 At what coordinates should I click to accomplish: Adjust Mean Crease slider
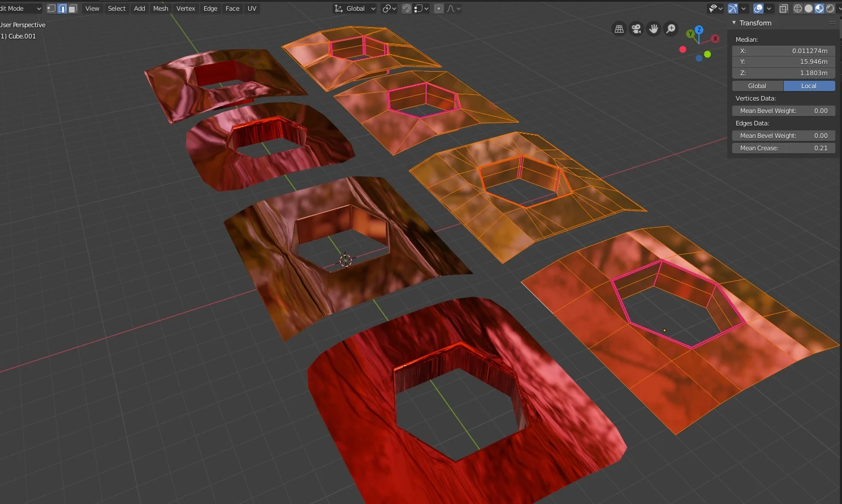[x=784, y=148]
